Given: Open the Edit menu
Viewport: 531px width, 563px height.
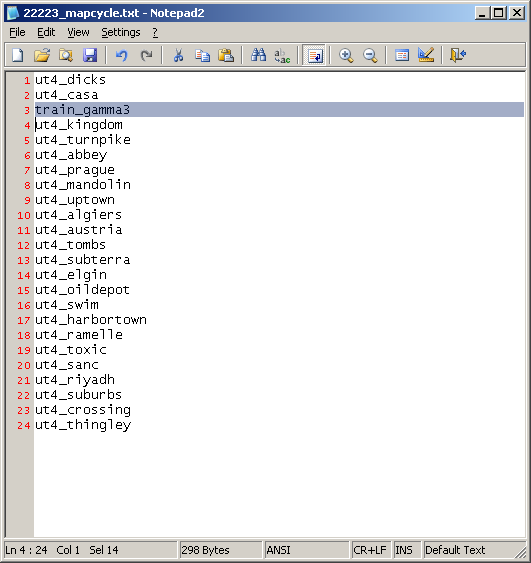Looking at the screenshot, I should (x=46, y=32).
